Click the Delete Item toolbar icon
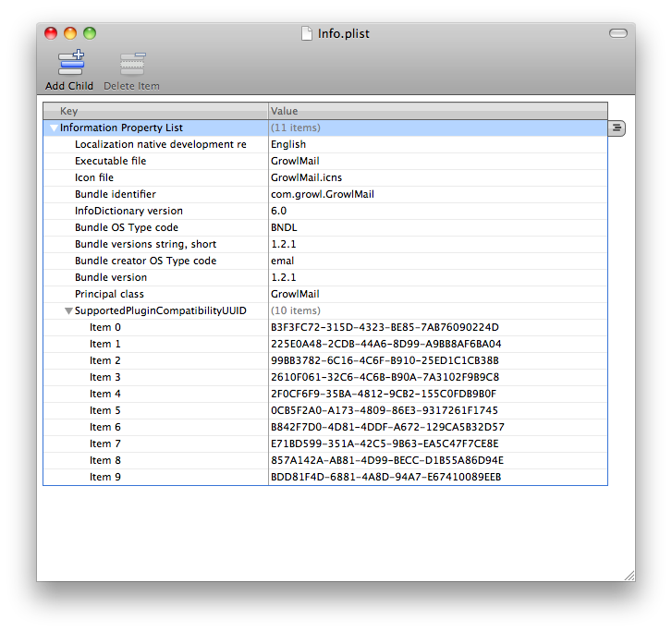The height and width of the screenshot is (632, 672). point(132,64)
